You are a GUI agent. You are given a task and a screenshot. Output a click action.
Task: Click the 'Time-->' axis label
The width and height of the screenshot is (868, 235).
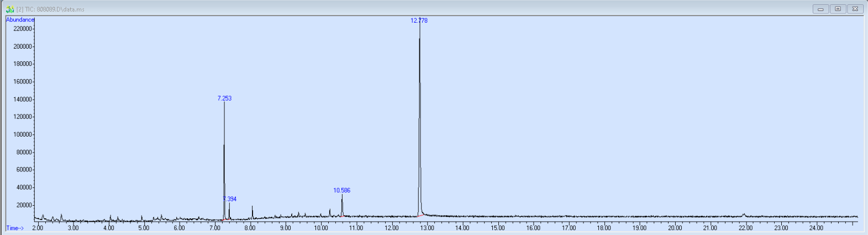15,228
